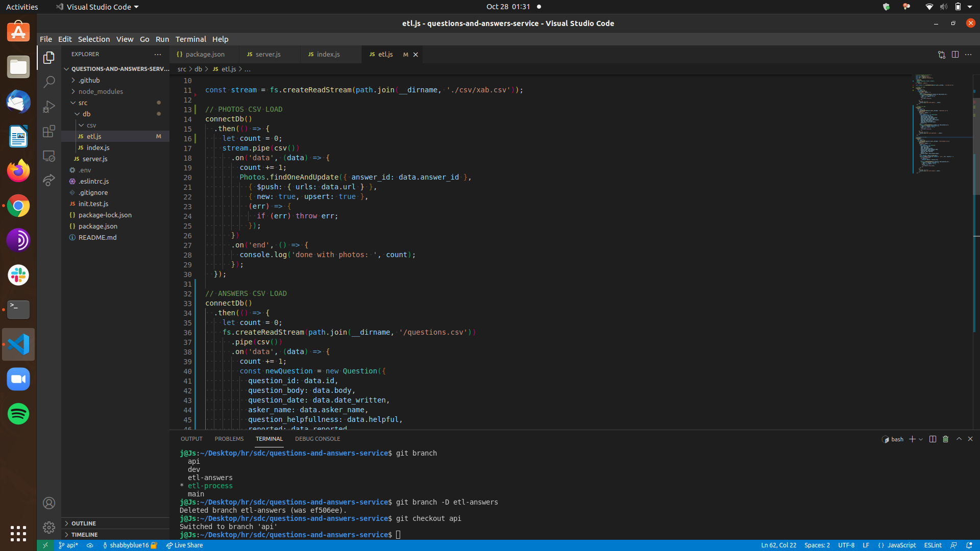The height and width of the screenshot is (551, 980).
Task: Click Live Share in status bar
Action: (x=185, y=545)
